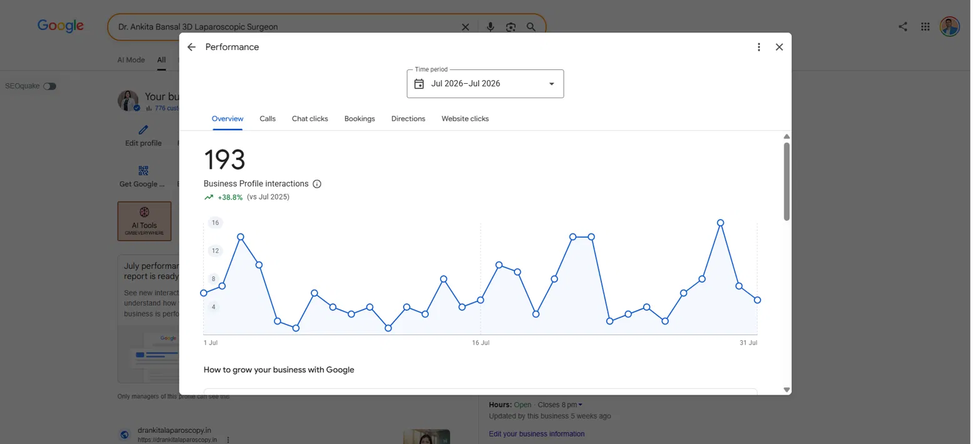Go back using Performance back arrow
Screen dimensions: 980x444
tap(191, 47)
